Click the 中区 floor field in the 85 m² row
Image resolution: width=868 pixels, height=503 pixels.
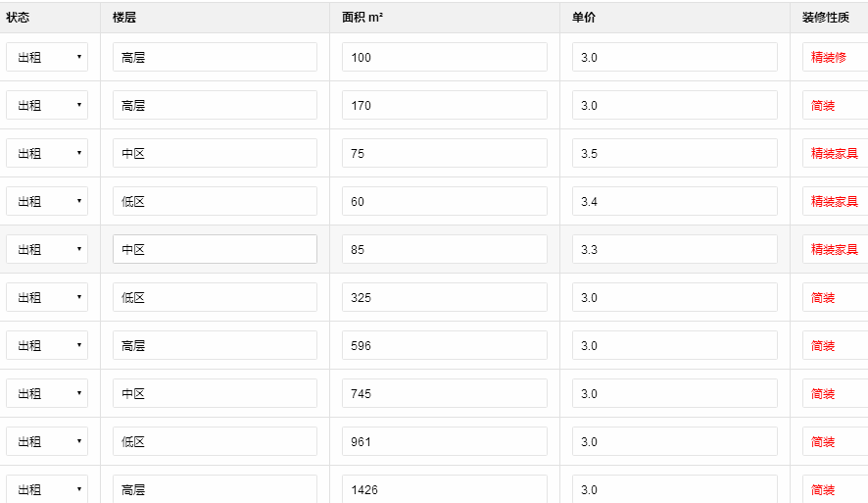click(215, 250)
